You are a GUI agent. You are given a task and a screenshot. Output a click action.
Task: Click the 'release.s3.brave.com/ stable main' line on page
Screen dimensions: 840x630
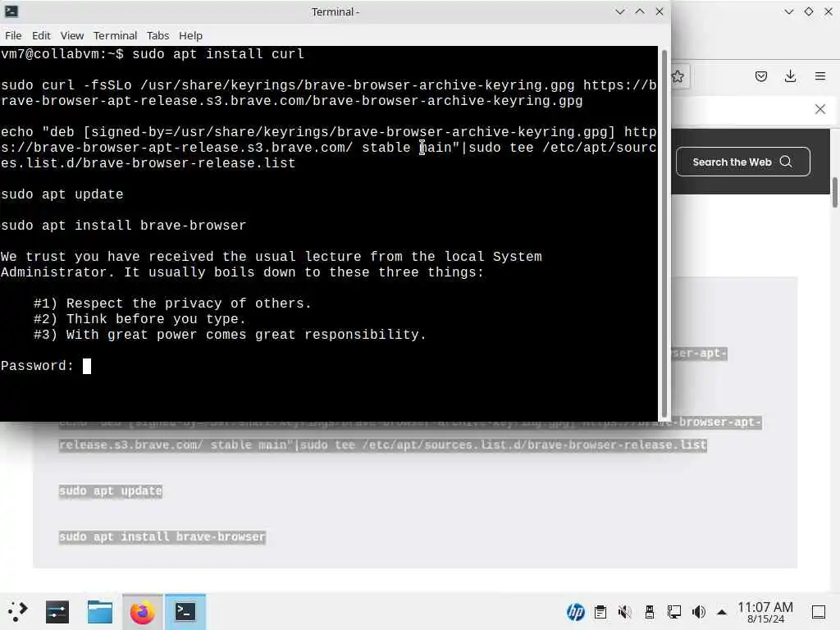(383, 445)
